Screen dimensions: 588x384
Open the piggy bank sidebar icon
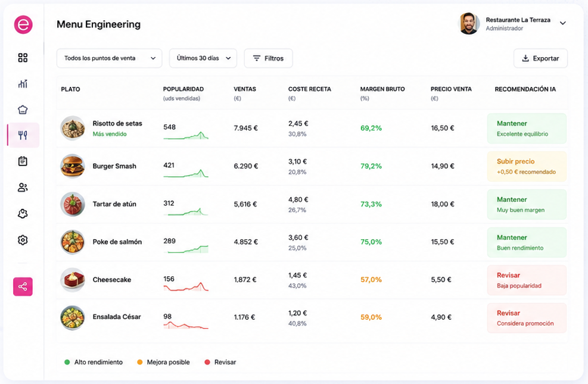23,214
